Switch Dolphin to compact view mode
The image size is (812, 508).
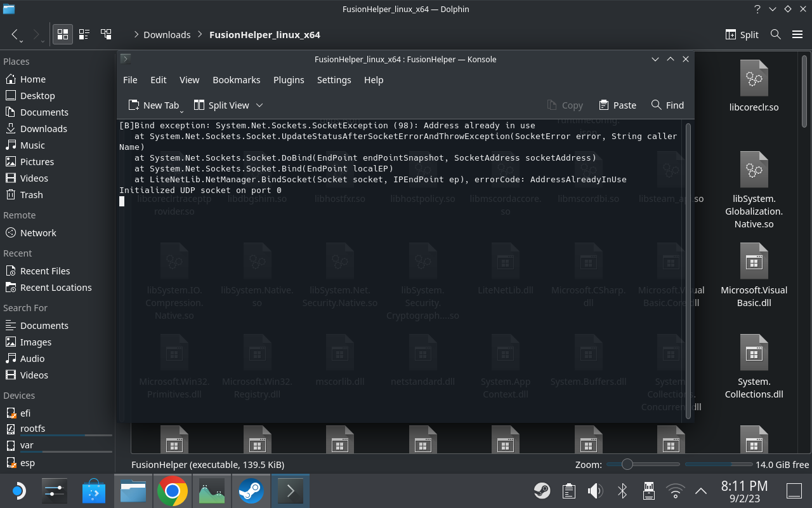click(x=84, y=34)
